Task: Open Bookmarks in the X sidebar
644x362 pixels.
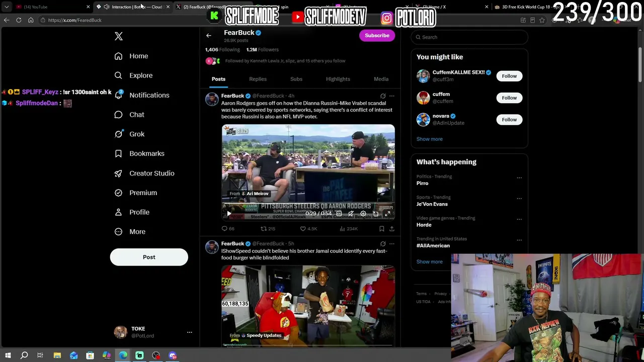Action: pos(139,153)
